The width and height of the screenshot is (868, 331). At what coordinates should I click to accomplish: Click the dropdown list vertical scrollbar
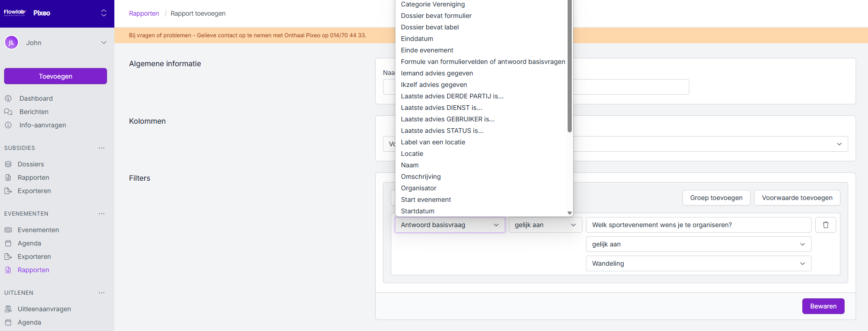[569, 69]
